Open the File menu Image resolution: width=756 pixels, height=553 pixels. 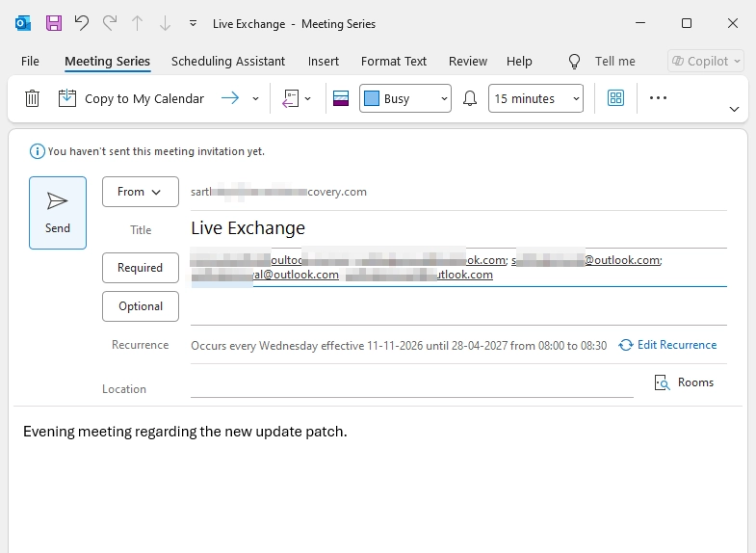click(x=30, y=62)
